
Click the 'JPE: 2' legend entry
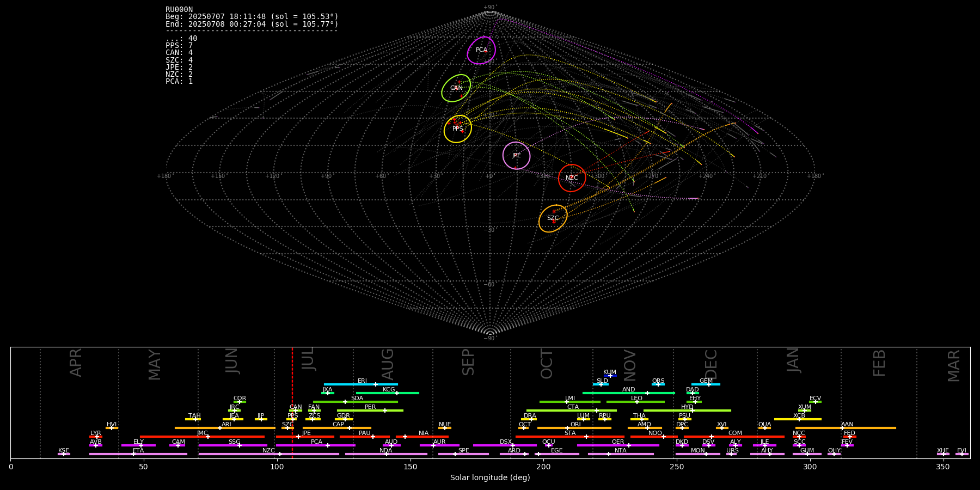(179, 67)
